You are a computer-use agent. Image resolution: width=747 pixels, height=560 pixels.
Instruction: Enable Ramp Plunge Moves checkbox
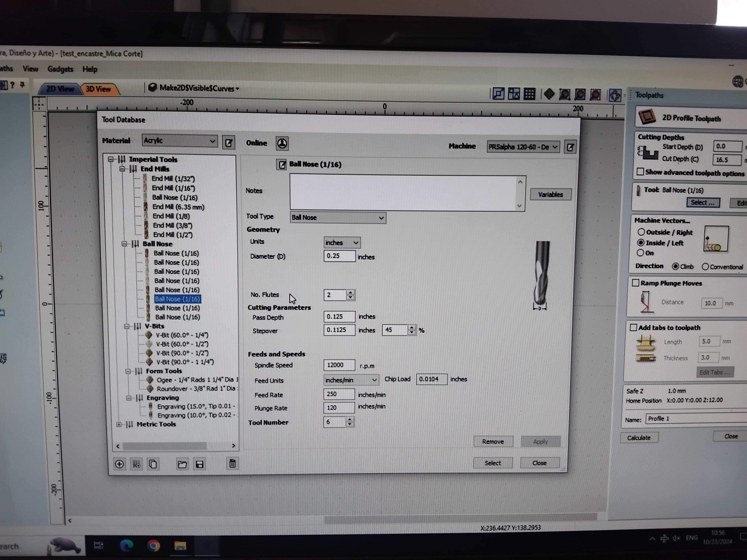tap(635, 283)
